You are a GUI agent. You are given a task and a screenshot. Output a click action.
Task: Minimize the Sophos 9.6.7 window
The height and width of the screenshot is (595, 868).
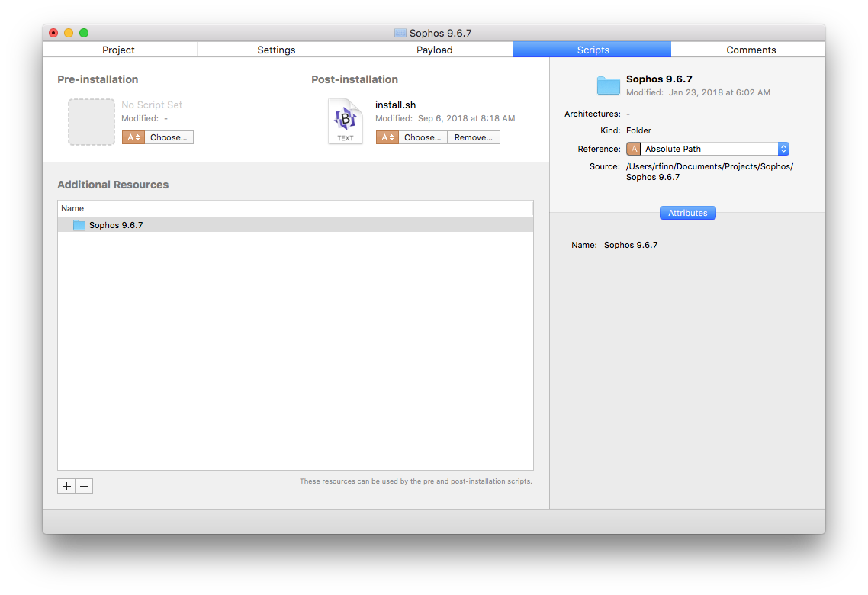coord(69,33)
